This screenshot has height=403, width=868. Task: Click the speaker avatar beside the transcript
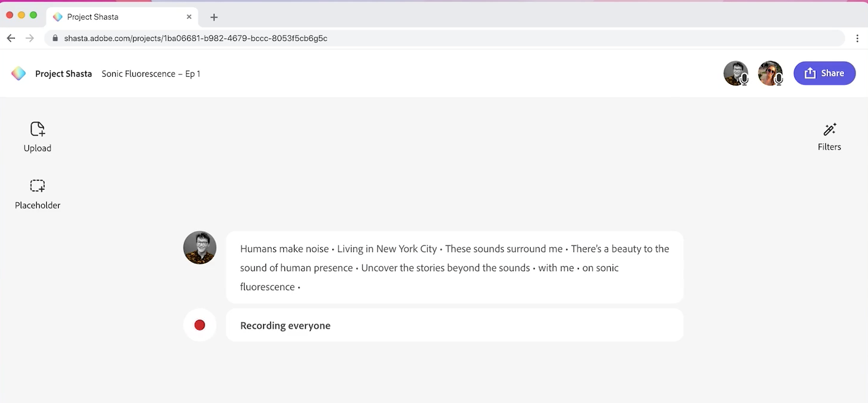tap(199, 247)
